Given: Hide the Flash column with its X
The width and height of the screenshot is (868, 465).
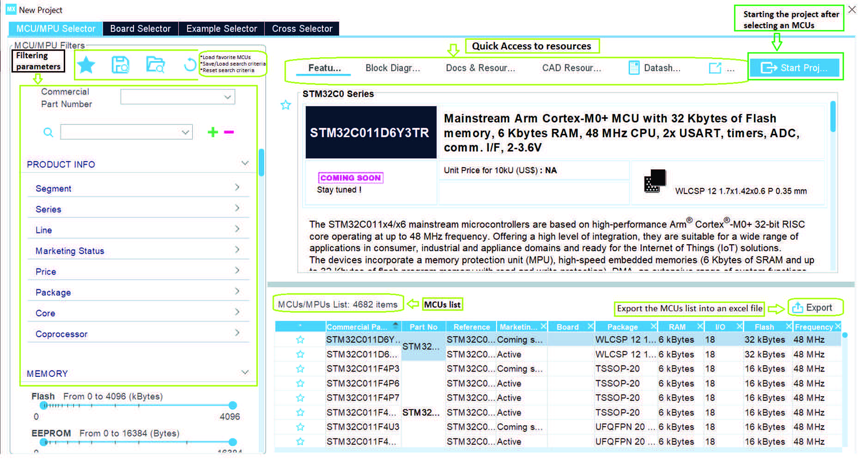Looking at the screenshot, I should coord(789,326).
